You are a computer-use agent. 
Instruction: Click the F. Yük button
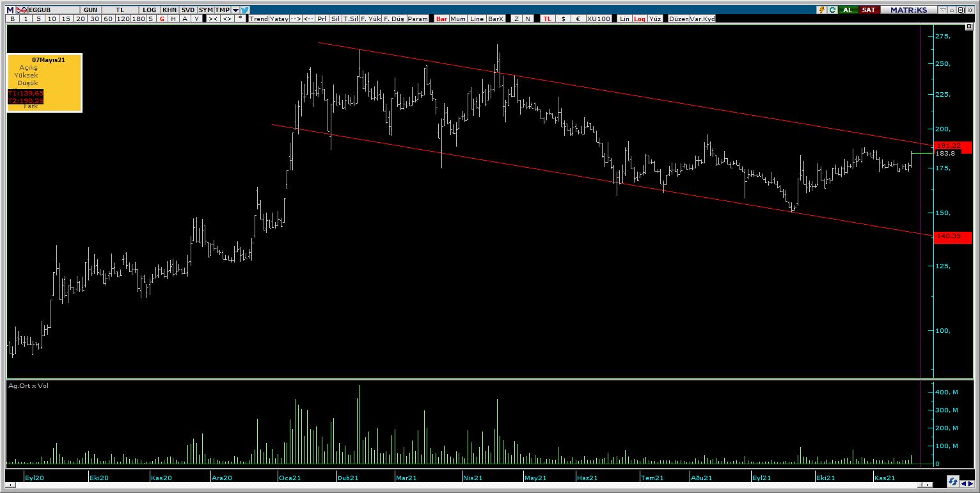click(370, 19)
